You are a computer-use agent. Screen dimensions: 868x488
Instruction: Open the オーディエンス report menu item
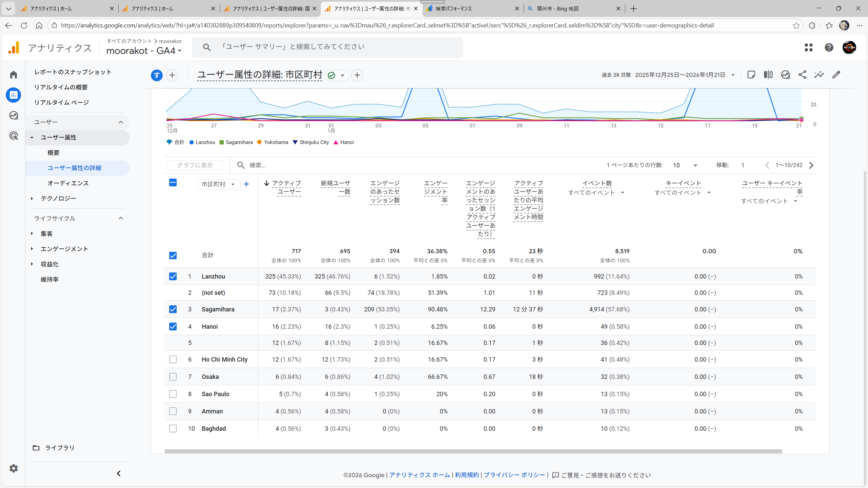pos(68,183)
